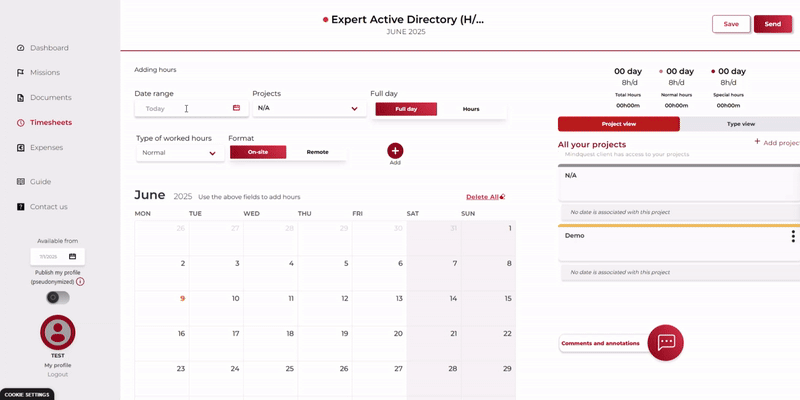Click the info icon beside pseudonymized

(x=81, y=282)
